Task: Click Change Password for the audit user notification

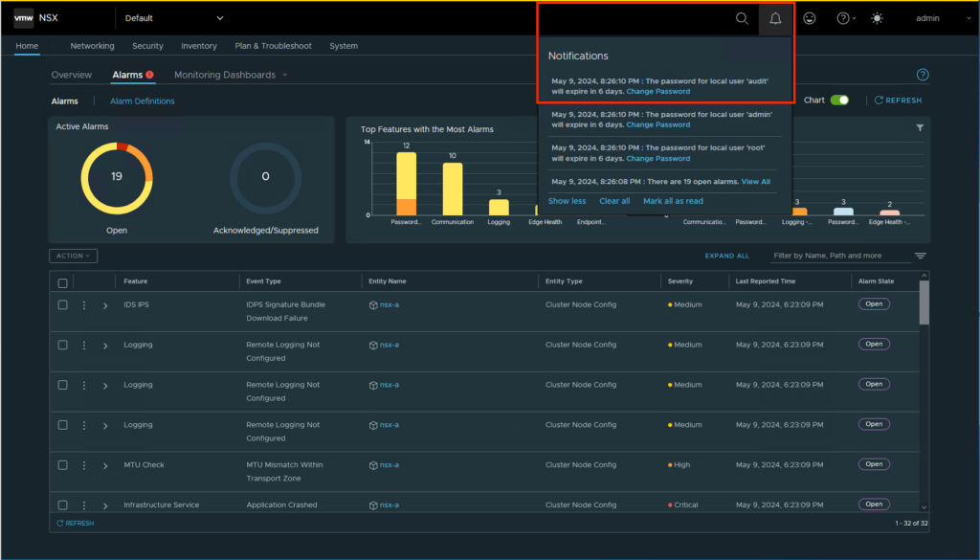Action: 657,91
